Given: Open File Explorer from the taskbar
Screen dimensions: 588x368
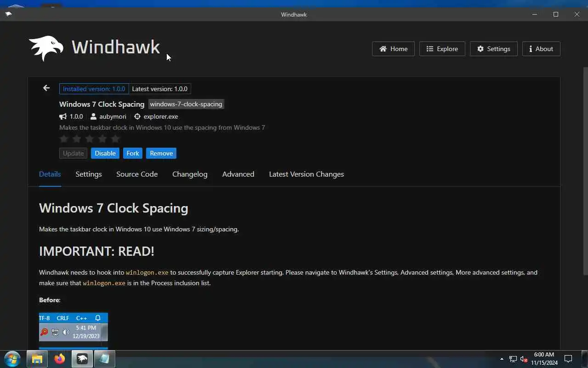Looking at the screenshot, I should [37, 359].
